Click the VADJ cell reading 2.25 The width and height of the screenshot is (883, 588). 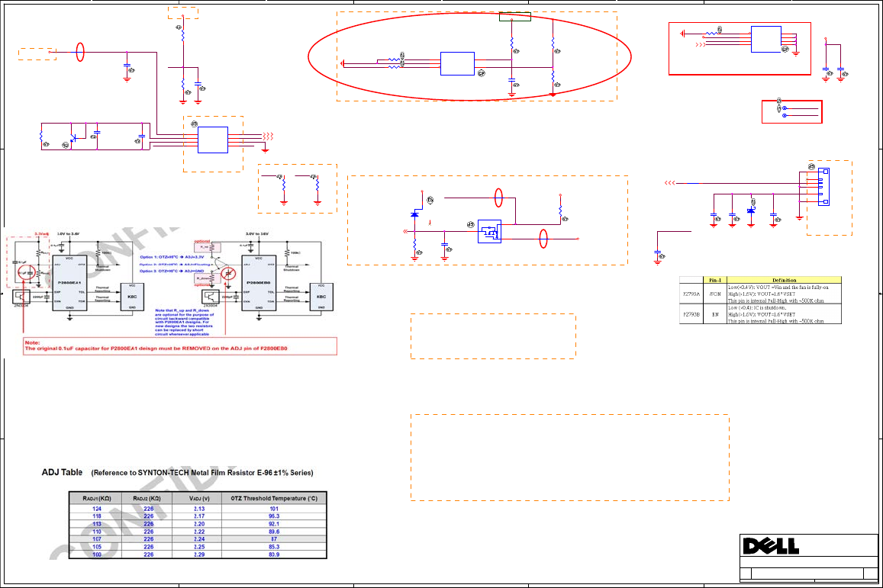[199, 547]
